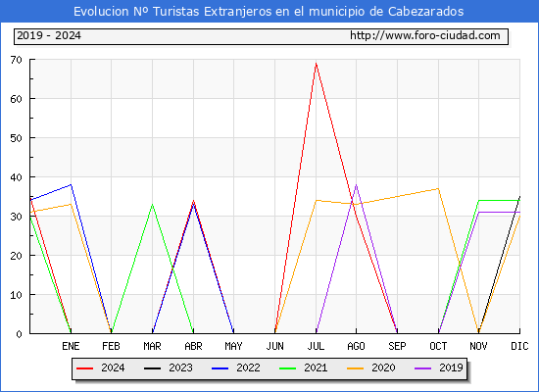Click the purple 2019 legend color line
539x392 pixels.
click(422, 368)
